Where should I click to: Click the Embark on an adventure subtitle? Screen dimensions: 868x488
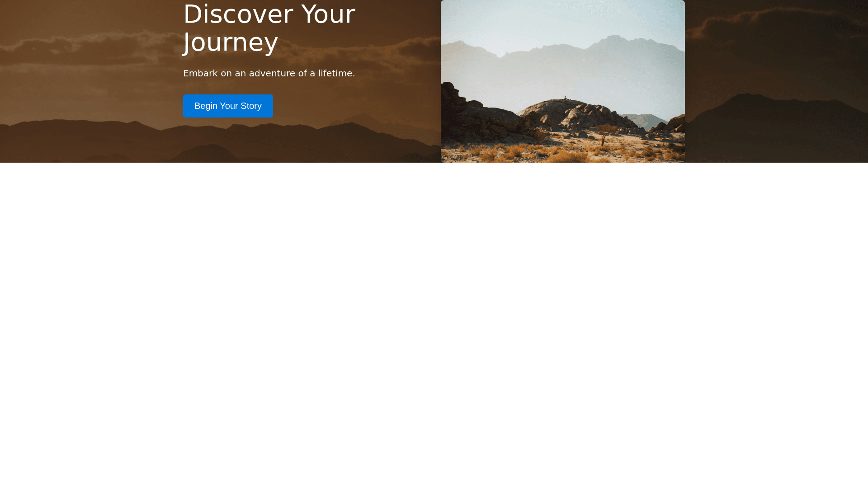269,73
